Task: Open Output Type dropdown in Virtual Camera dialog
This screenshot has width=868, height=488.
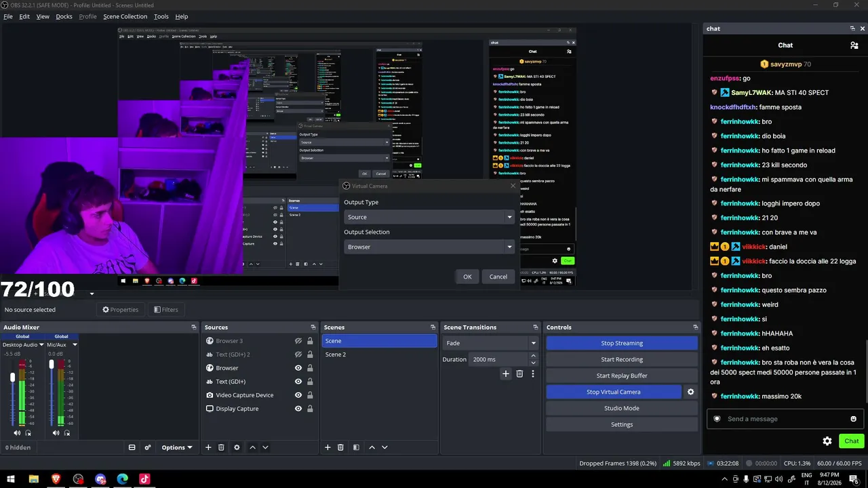Action: pyautogui.click(x=429, y=217)
